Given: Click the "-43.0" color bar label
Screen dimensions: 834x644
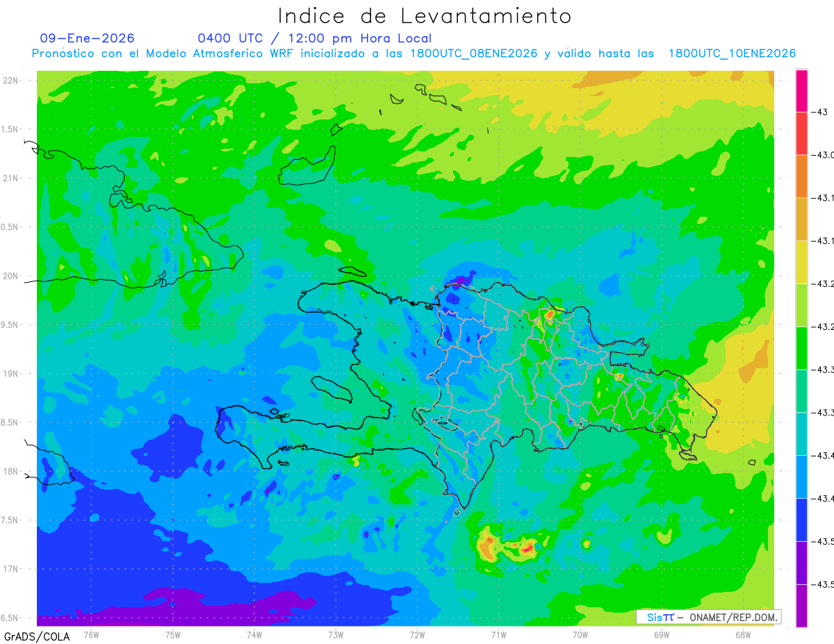Looking at the screenshot, I should (x=824, y=155).
